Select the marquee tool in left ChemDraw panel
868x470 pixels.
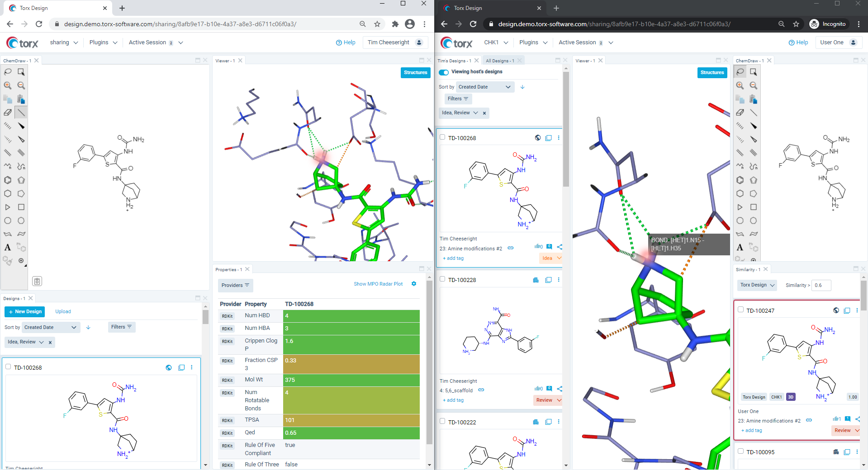[x=21, y=72]
